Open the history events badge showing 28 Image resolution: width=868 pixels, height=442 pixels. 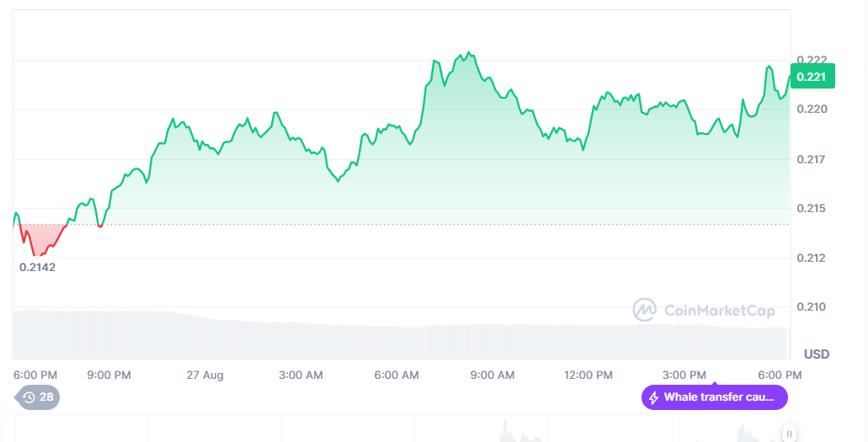coord(38,397)
